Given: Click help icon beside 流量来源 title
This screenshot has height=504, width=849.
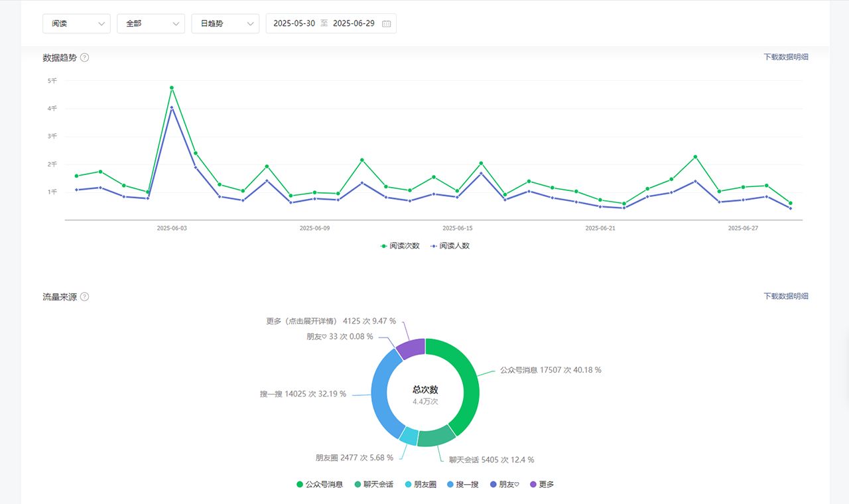Looking at the screenshot, I should tap(84, 297).
